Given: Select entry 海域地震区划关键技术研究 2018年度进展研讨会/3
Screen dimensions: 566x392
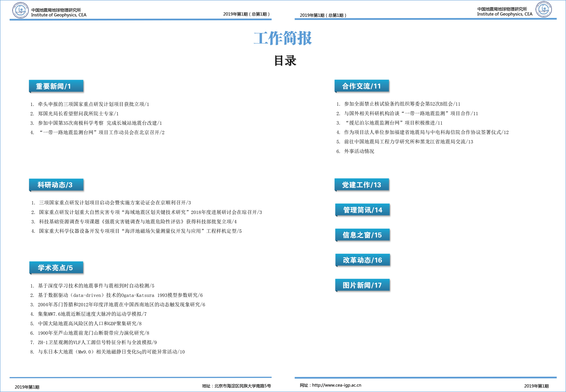Looking at the screenshot, I should [x=150, y=212].
